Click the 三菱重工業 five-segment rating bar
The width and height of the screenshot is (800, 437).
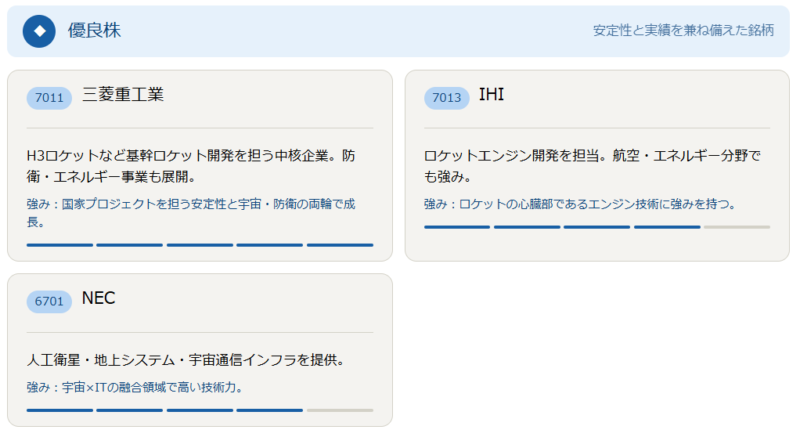pos(200,244)
